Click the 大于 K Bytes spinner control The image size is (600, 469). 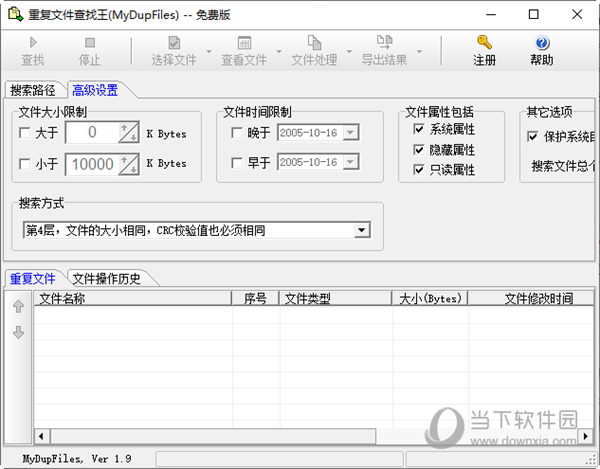(x=129, y=133)
